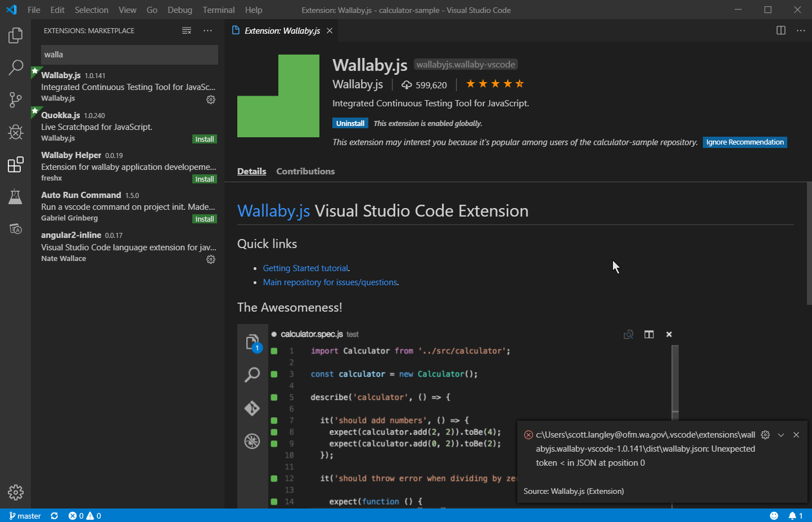Open Extensions panel more actions menu
The image size is (812, 522).
tap(207, 30)
